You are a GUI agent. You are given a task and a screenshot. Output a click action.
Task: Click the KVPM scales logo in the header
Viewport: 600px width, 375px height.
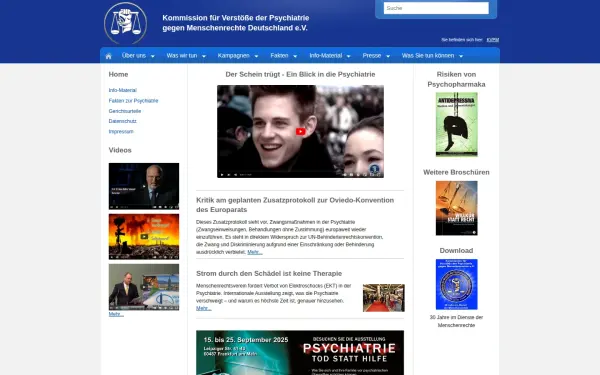click(x=126, y=23)
